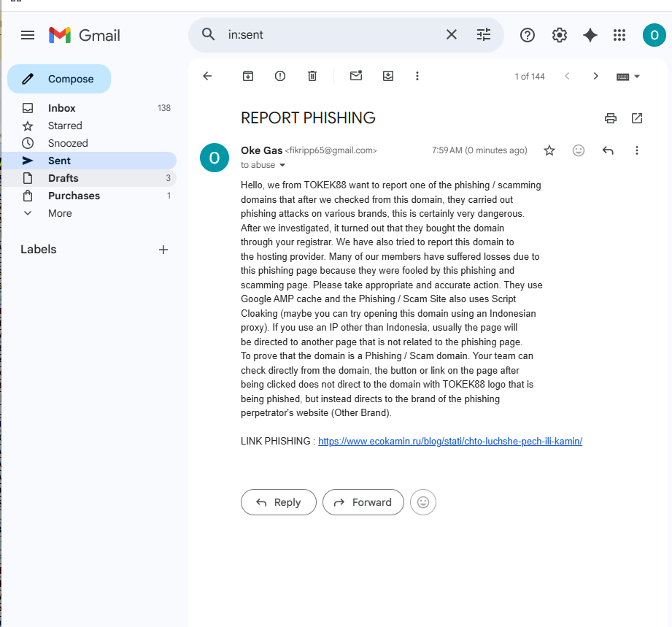
Task: Click the 7:59 AM timestamp
Action: click(x=479, y=150)
